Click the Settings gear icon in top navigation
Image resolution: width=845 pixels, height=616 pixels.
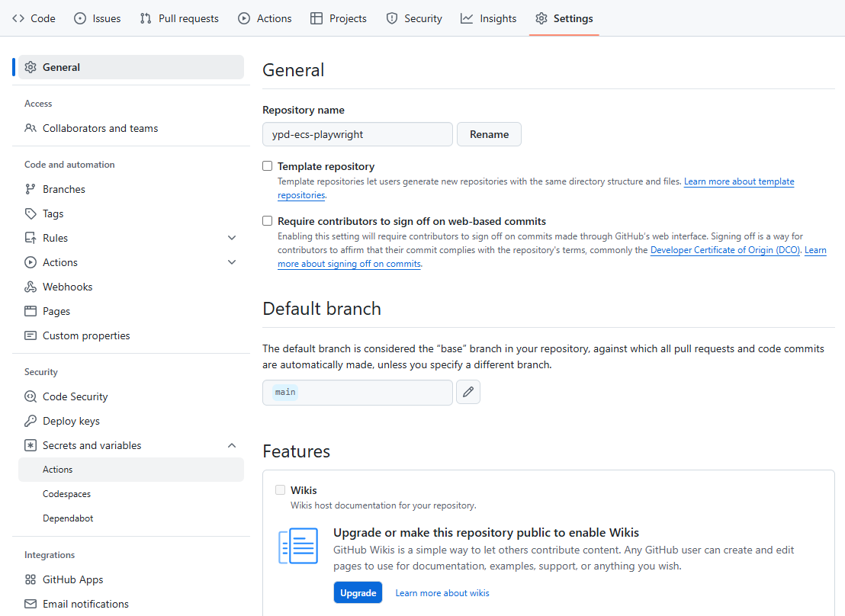[541, 18]
